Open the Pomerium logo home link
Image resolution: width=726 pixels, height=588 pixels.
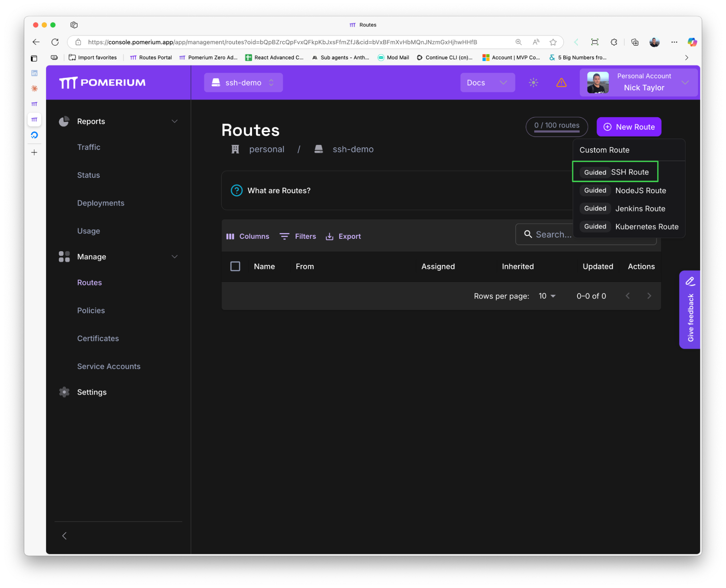coord(103,82)
